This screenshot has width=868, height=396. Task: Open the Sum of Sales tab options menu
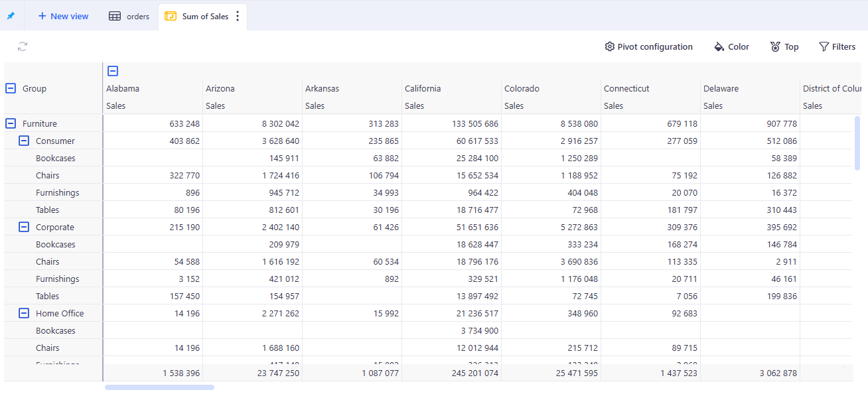[238, 17]
